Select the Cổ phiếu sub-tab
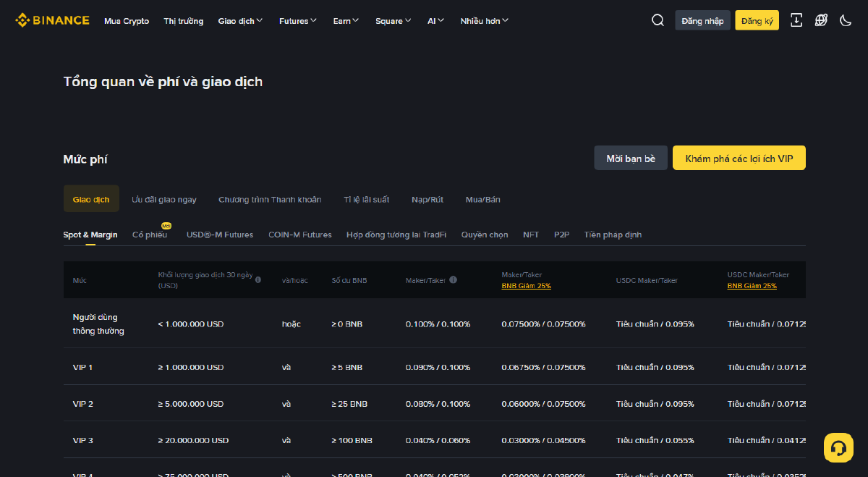 (x=150, y=235)
